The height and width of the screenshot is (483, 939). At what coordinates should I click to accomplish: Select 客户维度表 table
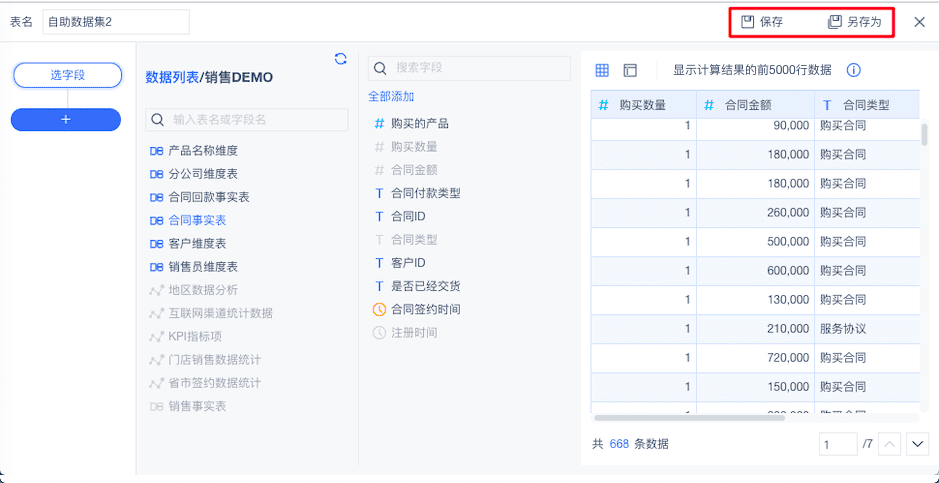196,244
